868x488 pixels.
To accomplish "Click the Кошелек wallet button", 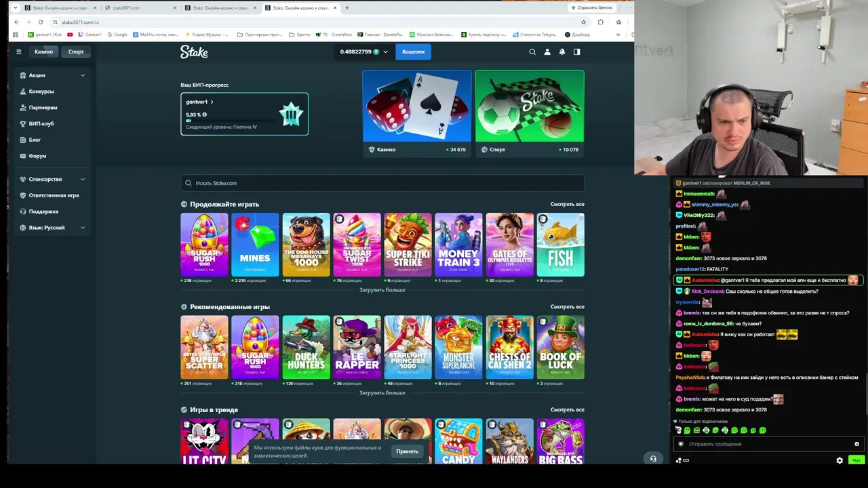I will point(413,52).
